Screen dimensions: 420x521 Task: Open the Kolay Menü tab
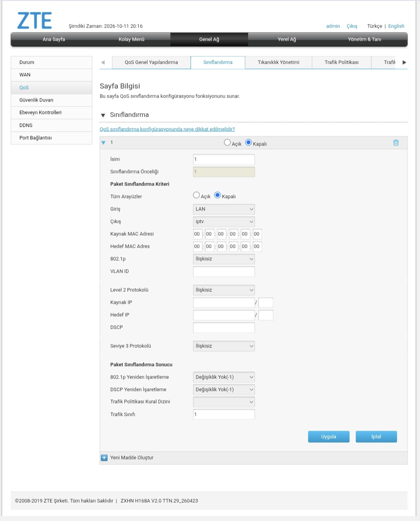131,39
